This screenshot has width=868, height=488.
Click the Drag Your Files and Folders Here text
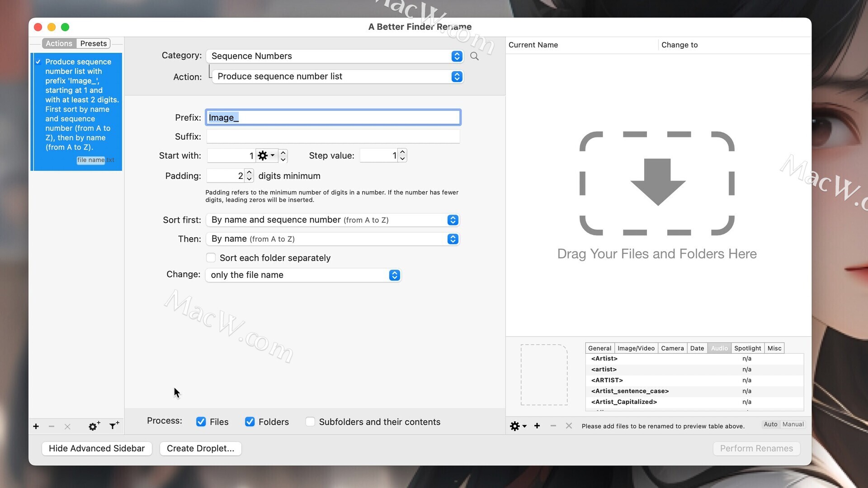[657, 254]
